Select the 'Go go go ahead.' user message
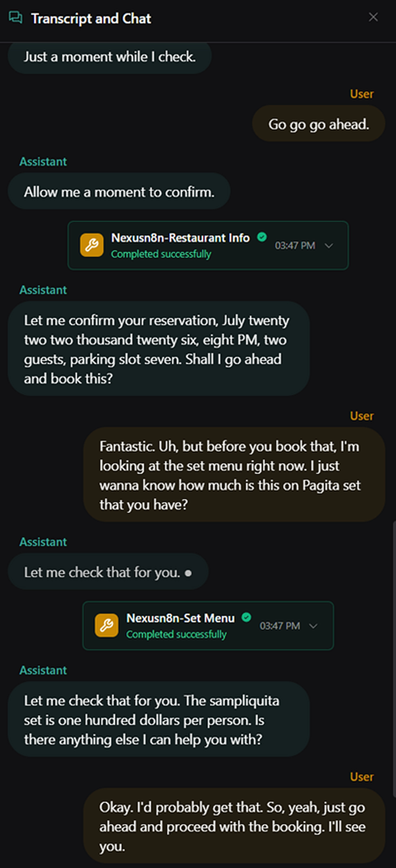 click(x=319, y=124)
